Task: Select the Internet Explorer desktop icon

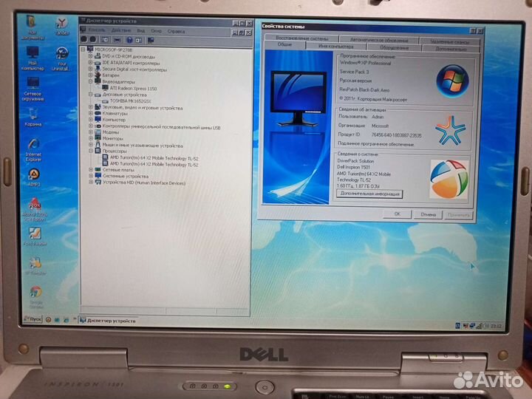Action: click(33, 149)
